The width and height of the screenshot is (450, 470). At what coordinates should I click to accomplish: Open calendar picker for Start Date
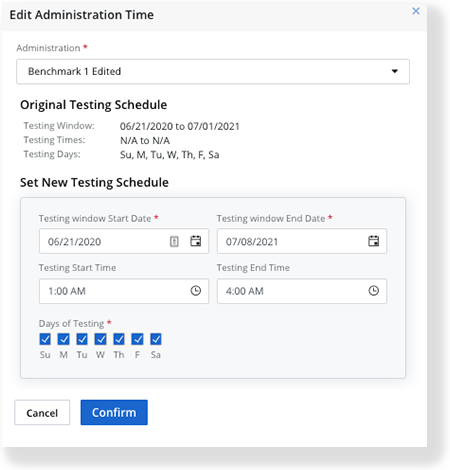coord(195,241)
